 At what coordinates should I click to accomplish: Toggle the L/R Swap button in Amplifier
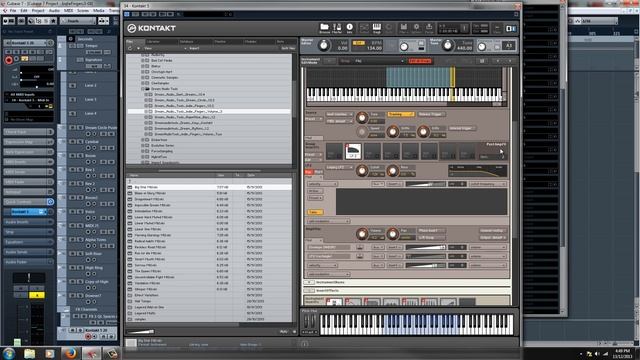(431, 237)
